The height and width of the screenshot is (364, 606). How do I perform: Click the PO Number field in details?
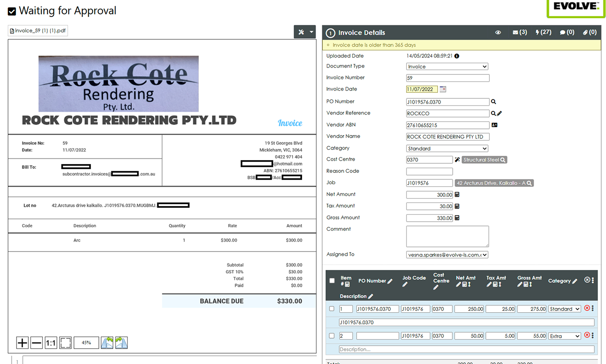coord(448,102)
